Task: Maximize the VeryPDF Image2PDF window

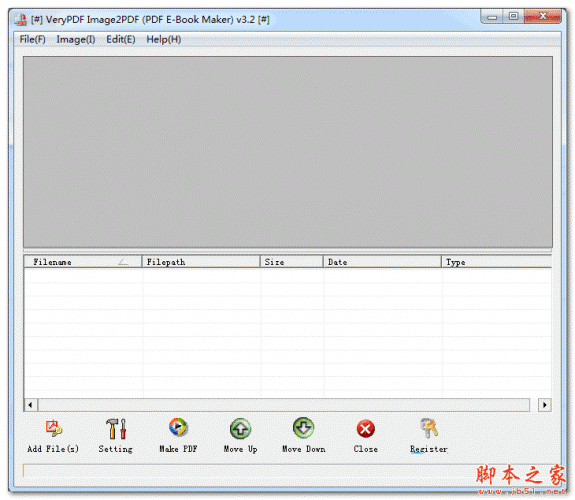Action: point(513,17)
